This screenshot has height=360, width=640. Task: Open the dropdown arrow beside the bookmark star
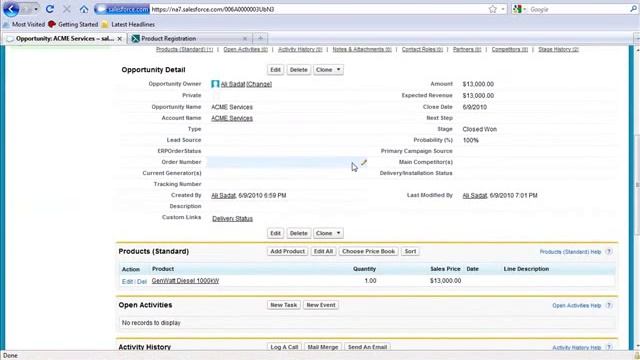(503, 9)
